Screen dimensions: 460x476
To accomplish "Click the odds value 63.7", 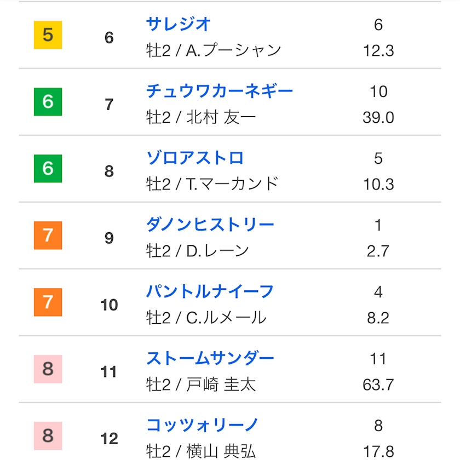I will click(378, 385).
